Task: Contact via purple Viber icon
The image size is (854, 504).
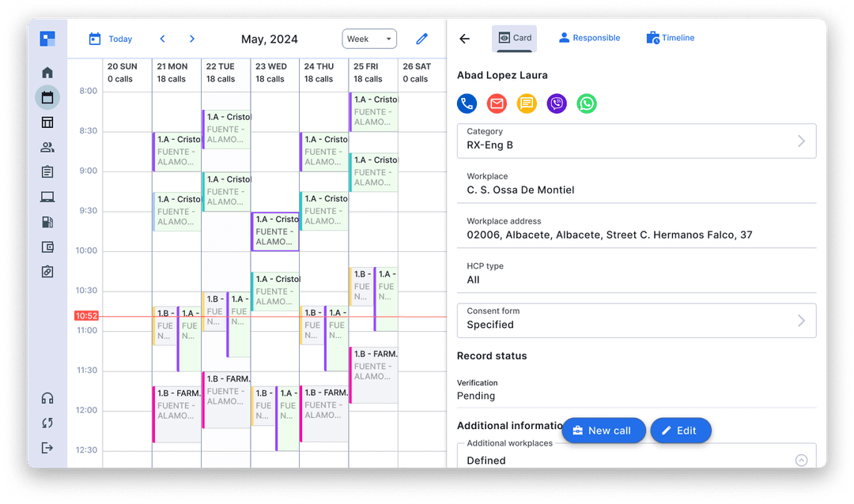Action: (557, 103)
